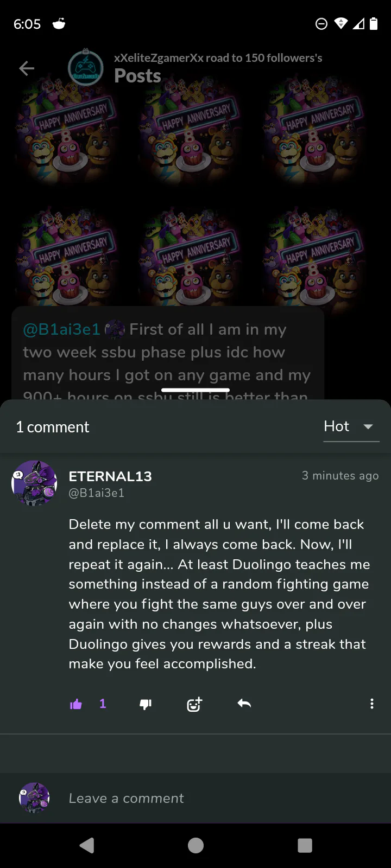Add a sticker reaction to comment

194,704
